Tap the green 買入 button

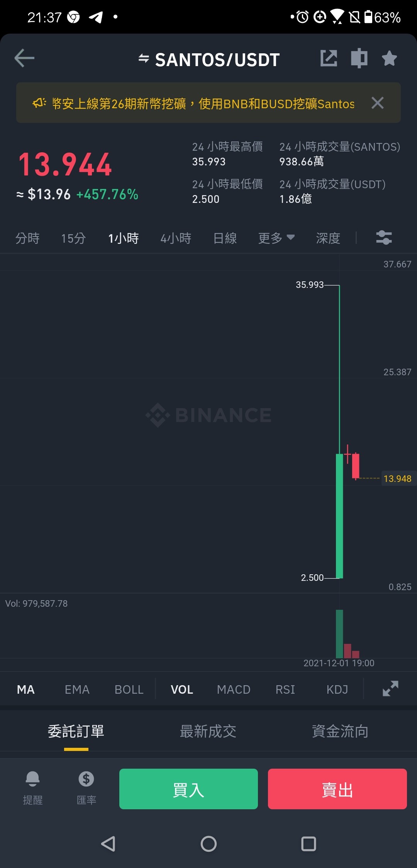point(188,789)
